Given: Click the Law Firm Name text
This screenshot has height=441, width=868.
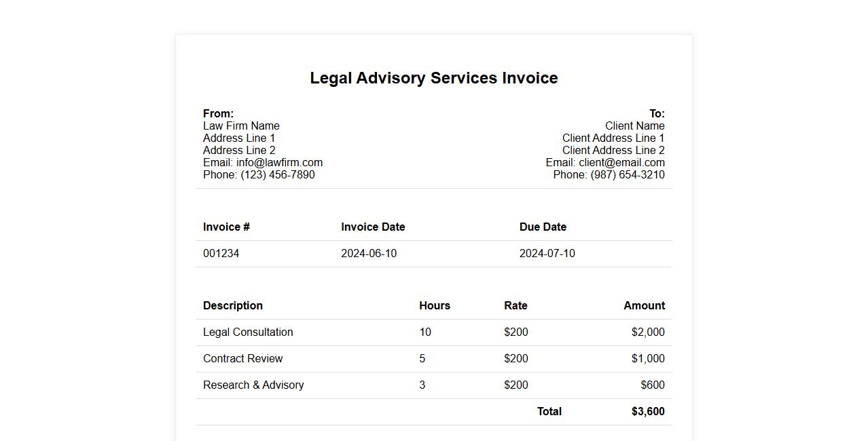Looking at the screenshot, I should point(241,126).
